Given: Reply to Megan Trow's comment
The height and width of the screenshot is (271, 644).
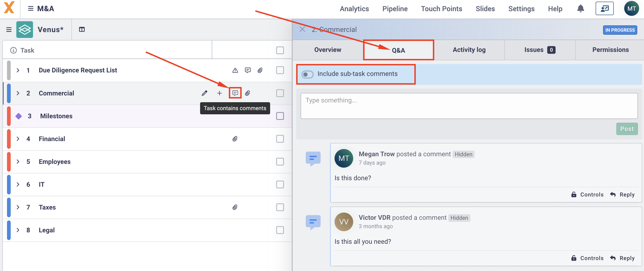Looking at the screenshot, I should click(622, 194).
